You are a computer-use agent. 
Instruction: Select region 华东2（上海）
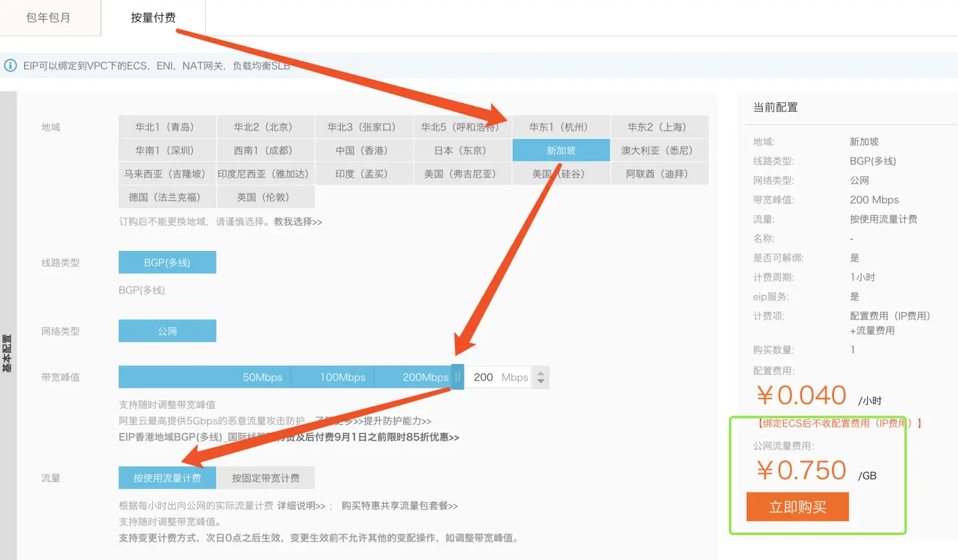659,127
